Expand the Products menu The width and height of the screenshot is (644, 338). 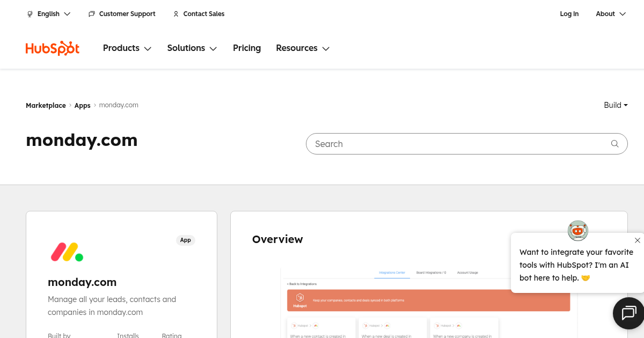[x=127, y=48]
